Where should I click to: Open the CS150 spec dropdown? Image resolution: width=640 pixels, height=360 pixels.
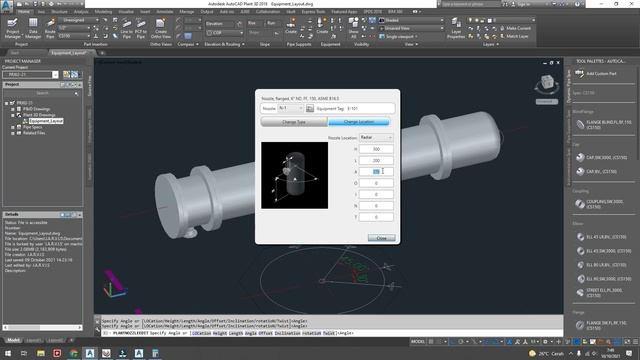point(74,36)
